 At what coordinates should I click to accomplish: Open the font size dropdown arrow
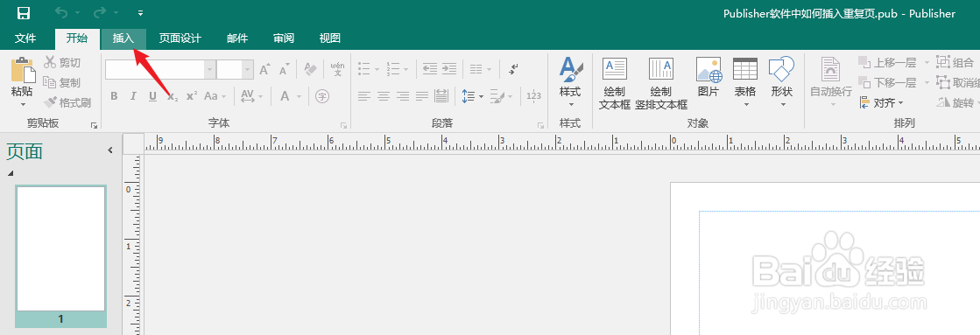click(248, 69)
